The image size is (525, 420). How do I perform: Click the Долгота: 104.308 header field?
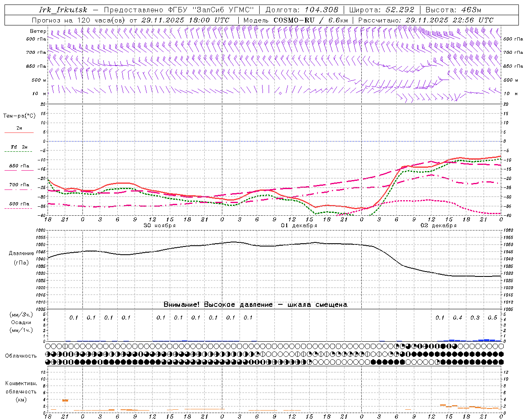[302, 10]
